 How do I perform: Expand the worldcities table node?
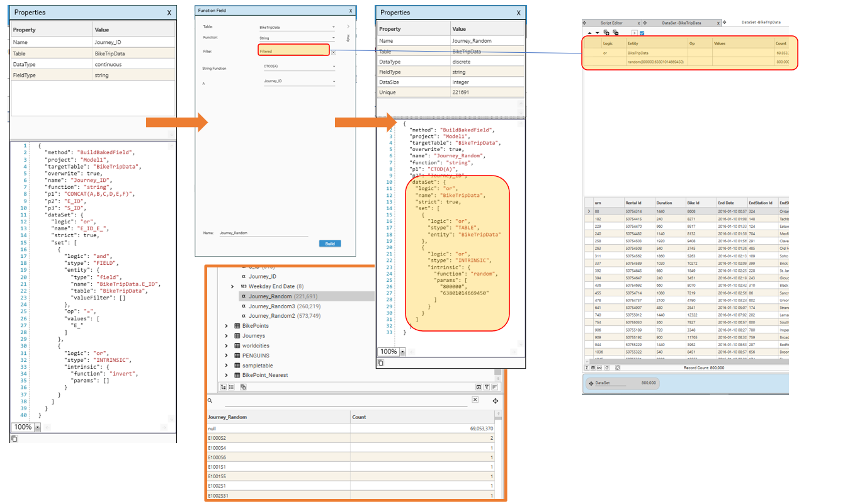click(x=227, y=345)
